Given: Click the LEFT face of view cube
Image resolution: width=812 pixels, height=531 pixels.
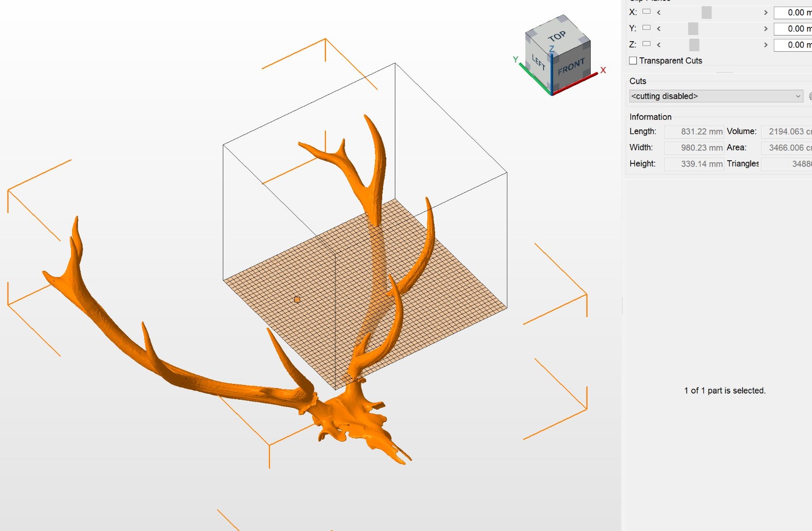Looking at the screenshot, I should coord(538,63).
